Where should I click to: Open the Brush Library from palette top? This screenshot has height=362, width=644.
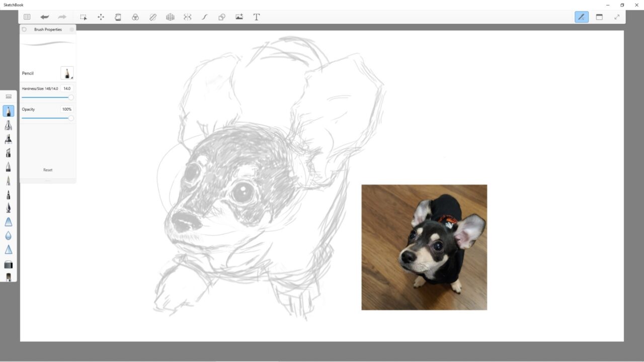(9, 97)
